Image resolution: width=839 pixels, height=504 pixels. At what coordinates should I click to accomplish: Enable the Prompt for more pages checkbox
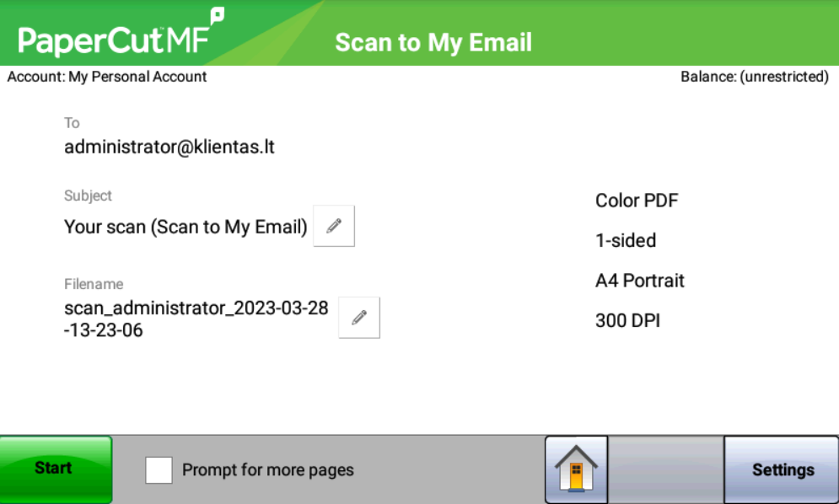159,470
